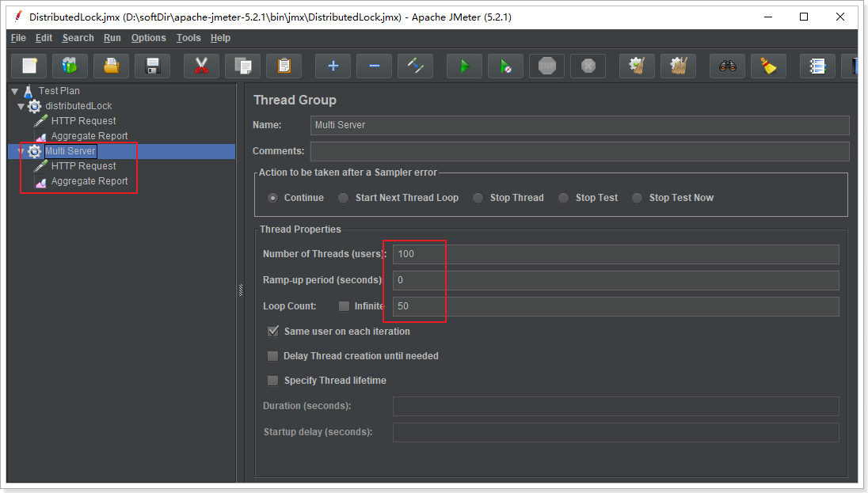Click the empty Comments field
Image resolution: width=868 pixels, height=493 pixels.
click(x=580, y=151)
